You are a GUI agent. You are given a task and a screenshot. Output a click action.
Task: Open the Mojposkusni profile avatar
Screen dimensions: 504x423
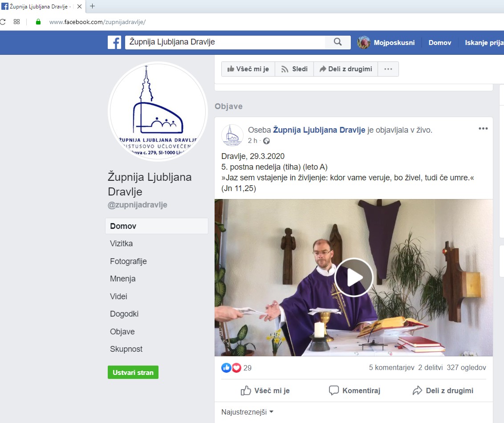point(364,43)
